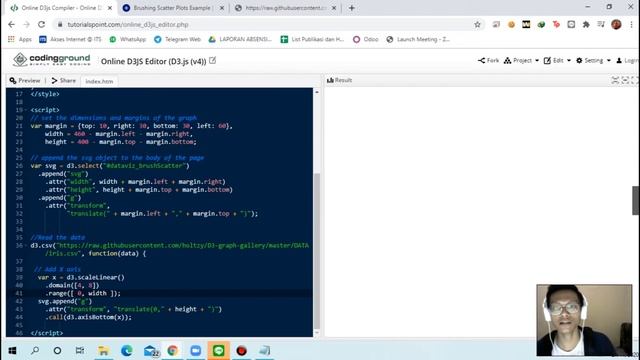Click the green extension icon
Screen dimensions: 640x360
point(541,24)
